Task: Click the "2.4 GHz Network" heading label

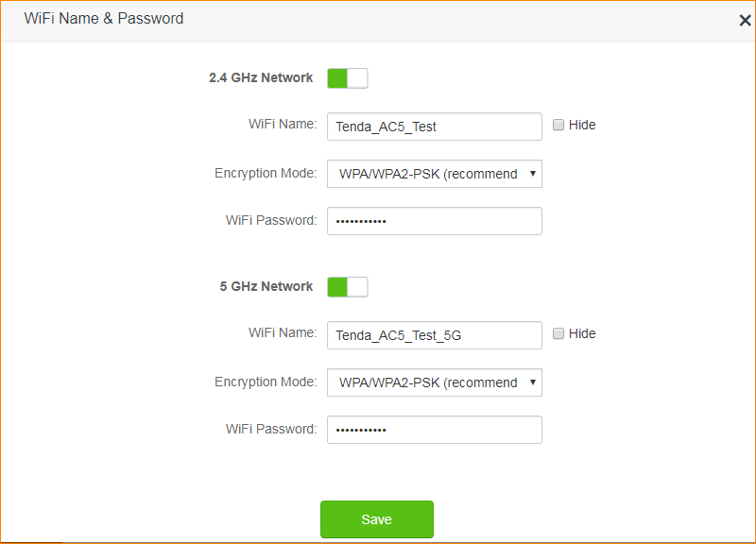Action: pos(261,78)
